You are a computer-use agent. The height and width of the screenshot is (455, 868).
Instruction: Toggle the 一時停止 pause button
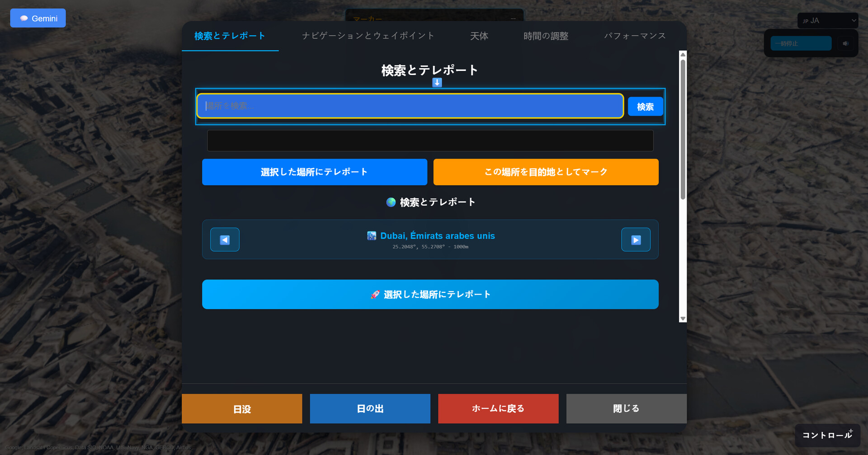point(801,43)
